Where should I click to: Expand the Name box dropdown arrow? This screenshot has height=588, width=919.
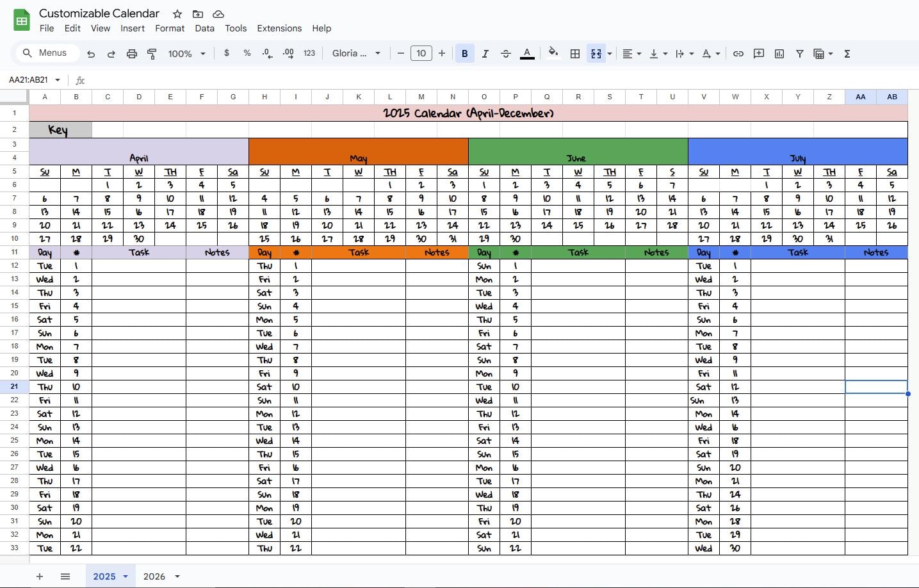pos(58,80)
